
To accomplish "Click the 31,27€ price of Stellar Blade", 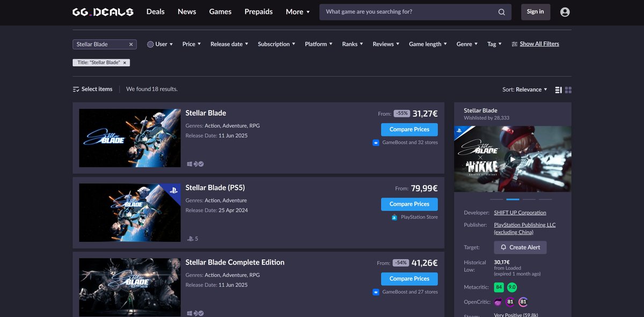I will (425, 113).
